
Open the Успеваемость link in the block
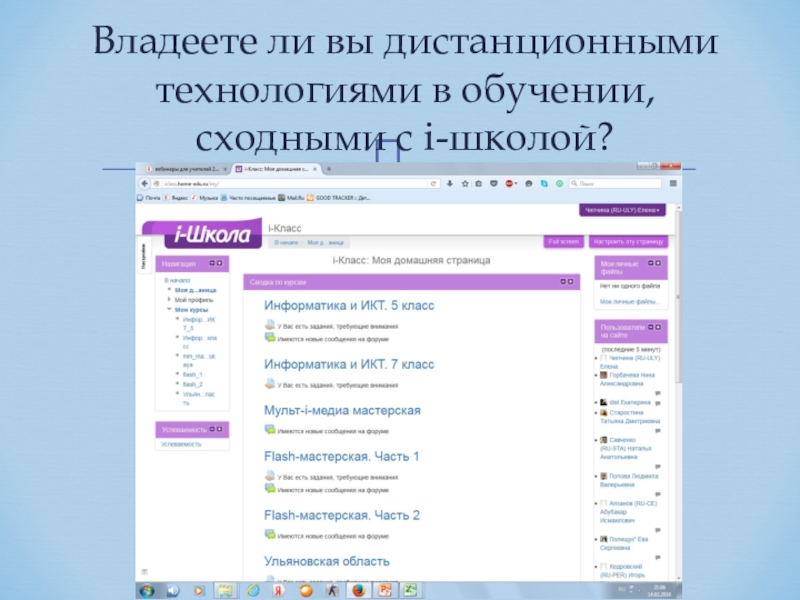click(181, 444)
